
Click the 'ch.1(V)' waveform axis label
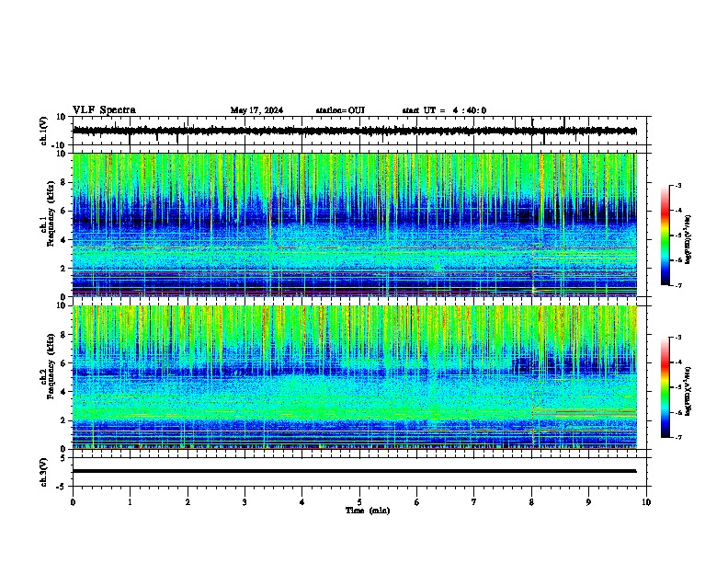click(x=44, y=131)
